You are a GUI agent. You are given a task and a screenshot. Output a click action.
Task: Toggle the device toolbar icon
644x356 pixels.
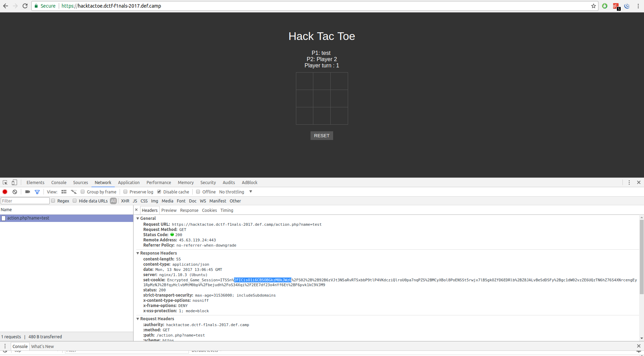point(14,182)
